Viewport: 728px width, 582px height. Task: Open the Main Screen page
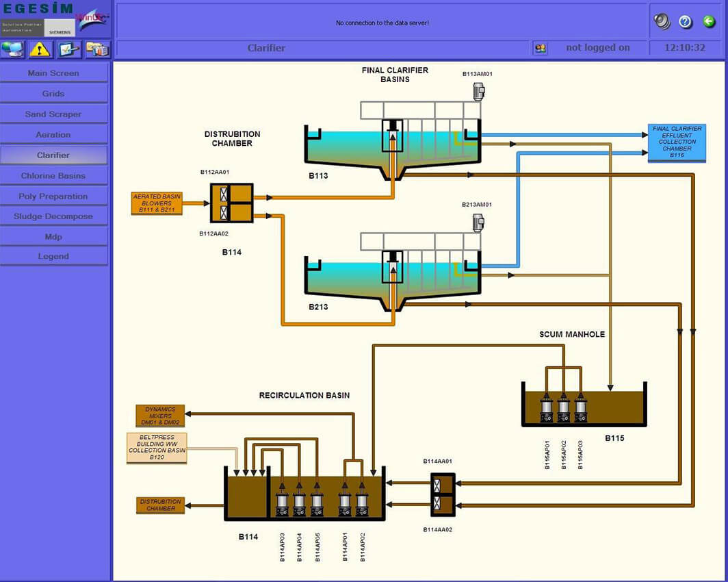coord(53,73)
